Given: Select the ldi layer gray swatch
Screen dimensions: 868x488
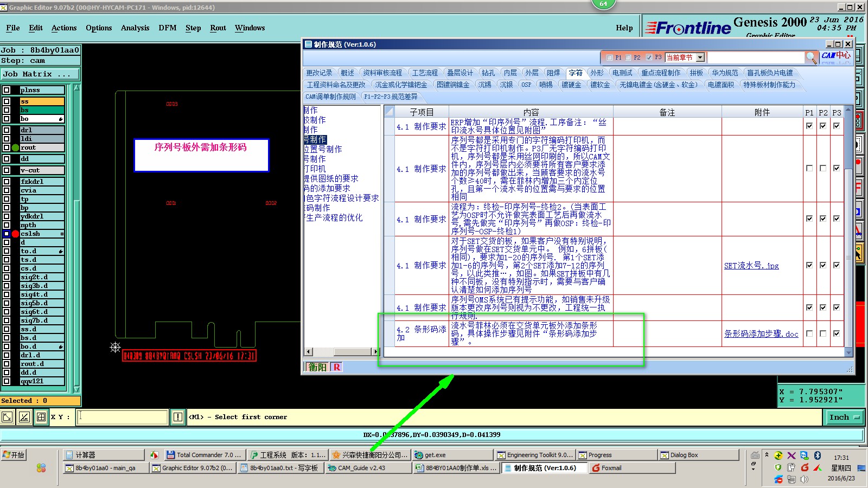Looking at the screenshot, I should tap(42, 139).
